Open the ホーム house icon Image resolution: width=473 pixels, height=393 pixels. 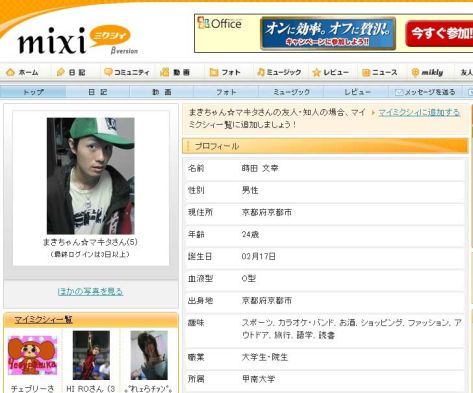tap(11, 72)
